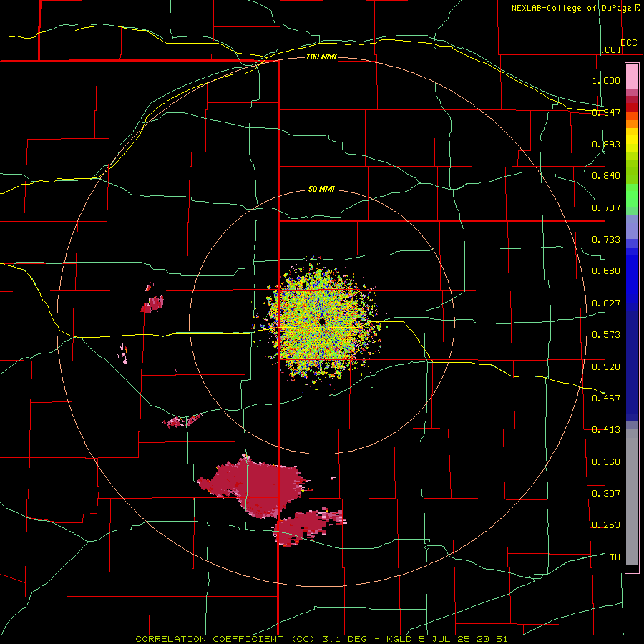Click the TH threshold label
The width and height of the screenshot is (644, 644).
(615, 557)
